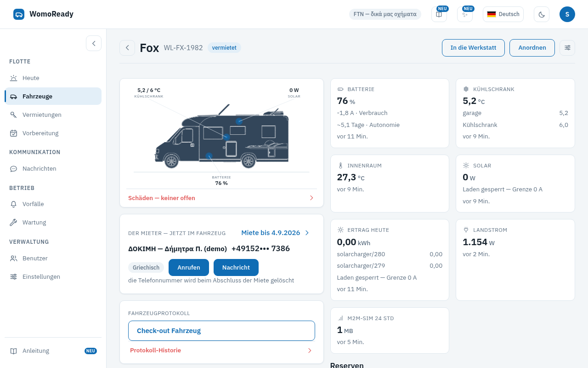Click Miete bis 4.9.2026 link
The image size is (588, 368).
[x=275, y=233]
